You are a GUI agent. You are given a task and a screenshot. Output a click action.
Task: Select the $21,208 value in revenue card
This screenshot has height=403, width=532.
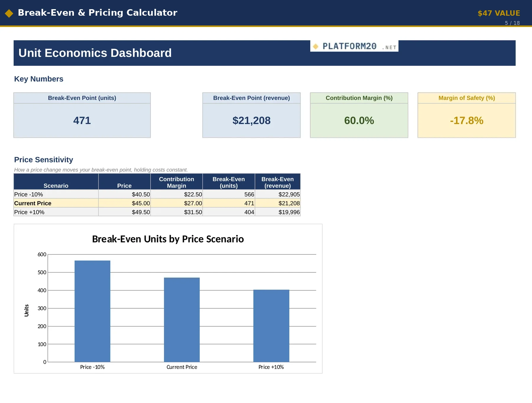252,120
